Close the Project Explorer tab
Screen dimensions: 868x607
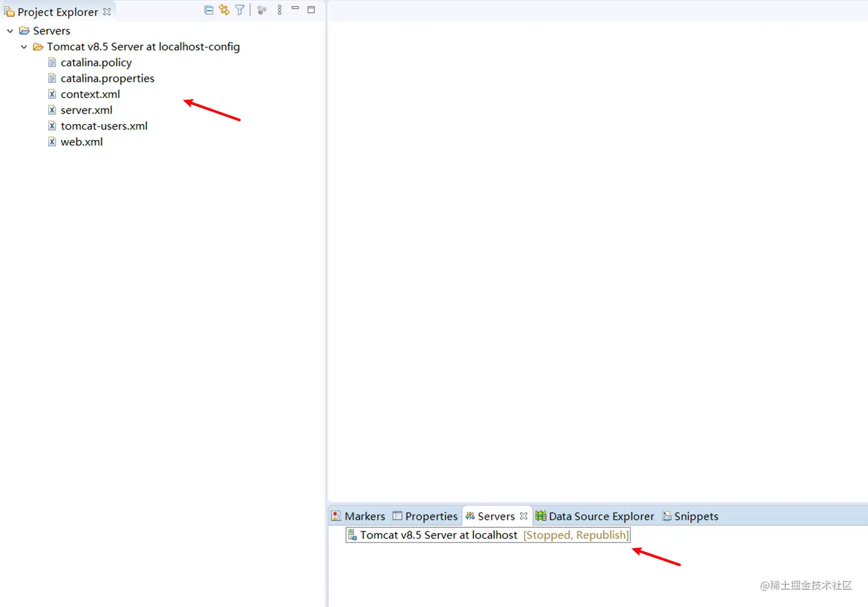pyautogui.click(x=107, y=11)
